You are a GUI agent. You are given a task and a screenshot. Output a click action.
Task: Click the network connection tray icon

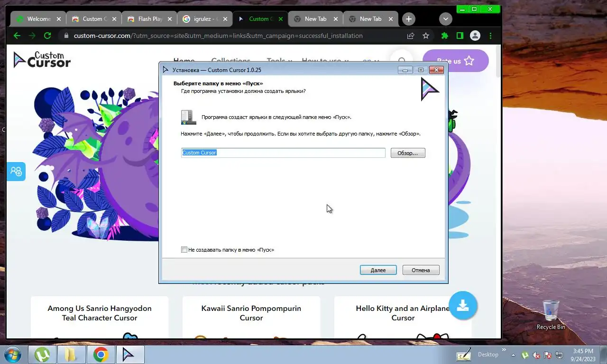560,355
